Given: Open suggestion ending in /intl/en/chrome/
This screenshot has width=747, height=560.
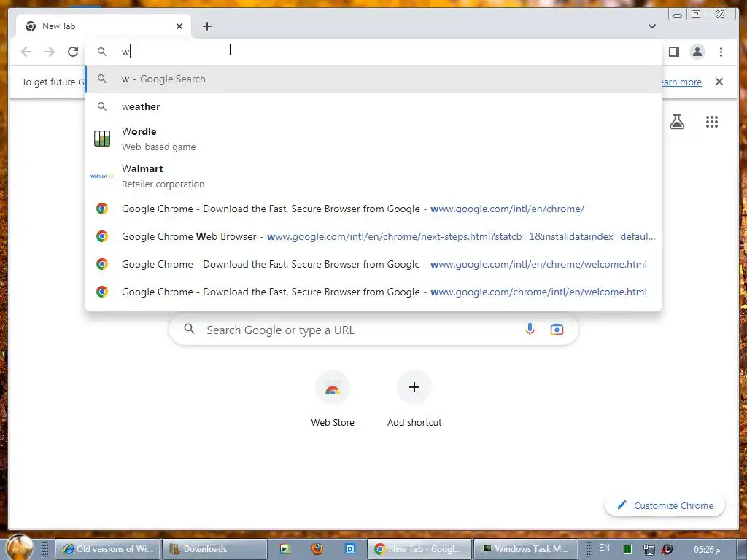Looking at the screenshot, I should (x=373, y=209).
